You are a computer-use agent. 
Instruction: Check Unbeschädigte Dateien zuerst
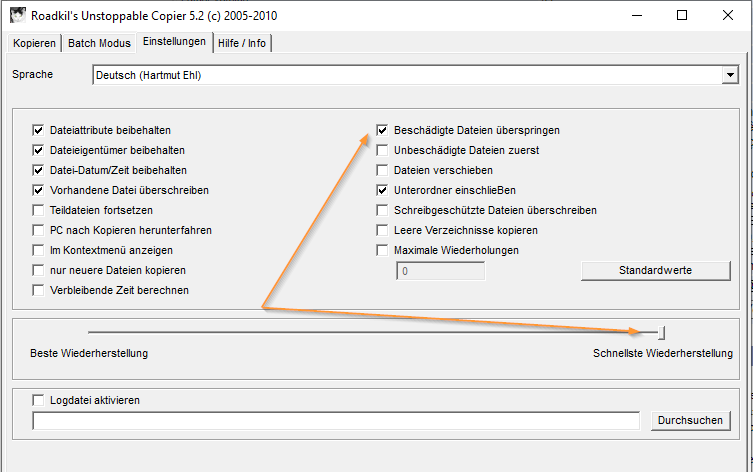(x=382, y=150)
